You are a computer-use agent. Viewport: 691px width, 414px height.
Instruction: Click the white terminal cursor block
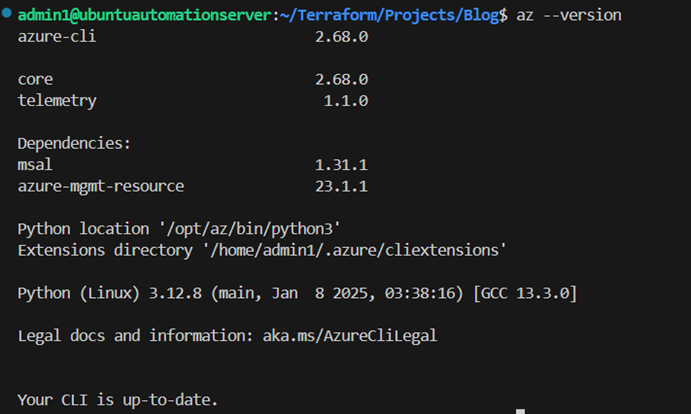(x=520, y=411)
